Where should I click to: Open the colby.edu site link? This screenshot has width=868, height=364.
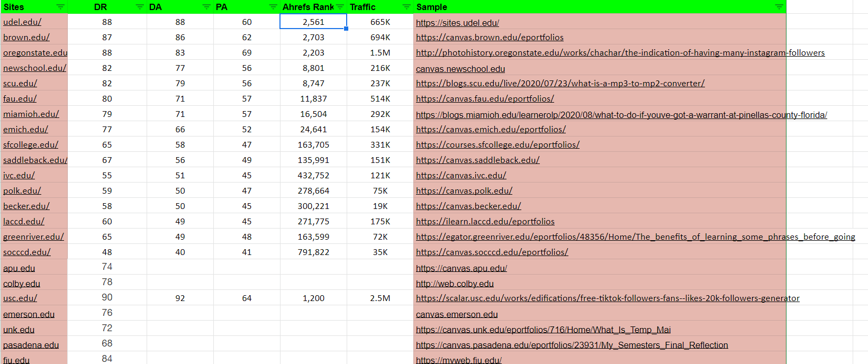click(22, 284)
